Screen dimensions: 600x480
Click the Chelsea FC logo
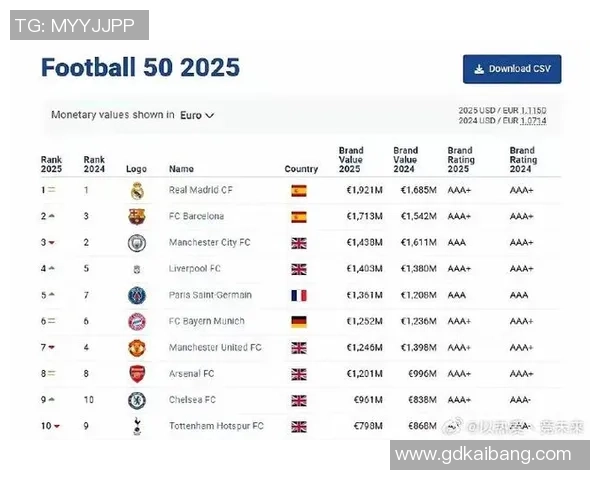click(x=137, y=400)
